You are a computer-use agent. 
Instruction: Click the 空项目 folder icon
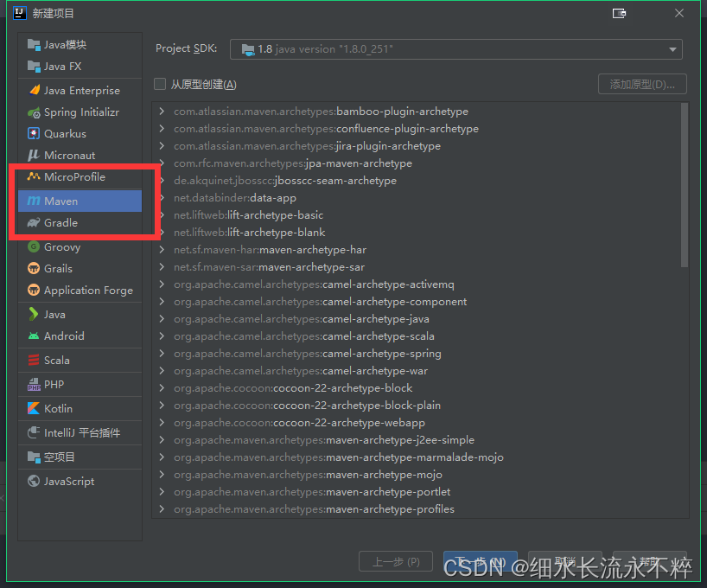point(34,457)
